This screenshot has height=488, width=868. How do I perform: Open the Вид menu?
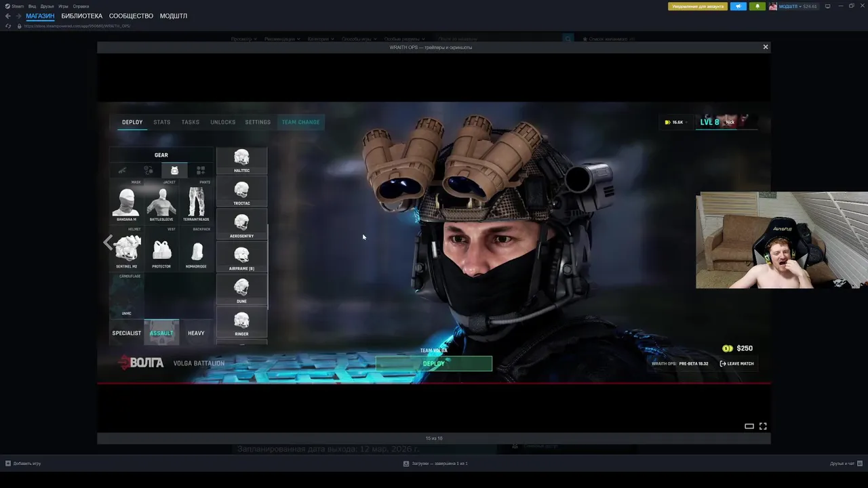click(32, 6)
